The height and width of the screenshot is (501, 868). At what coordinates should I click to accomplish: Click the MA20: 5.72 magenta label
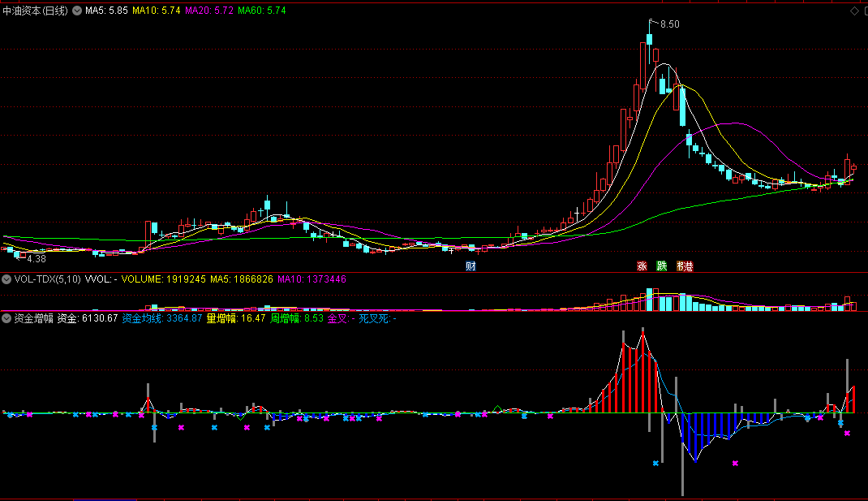pyautogui.click(x=209, y=11)
